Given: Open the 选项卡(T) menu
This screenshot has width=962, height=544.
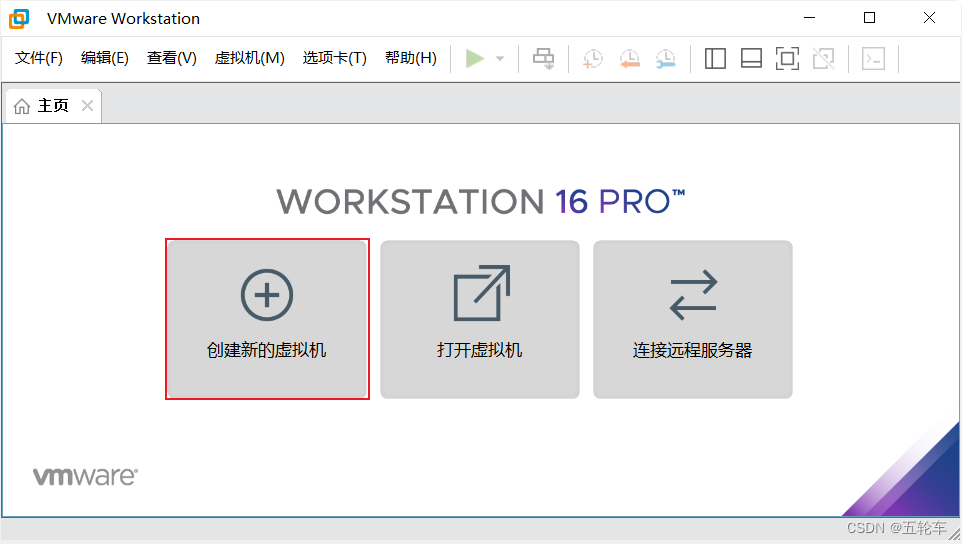Looking at the screenshot, I should (334, 58).
